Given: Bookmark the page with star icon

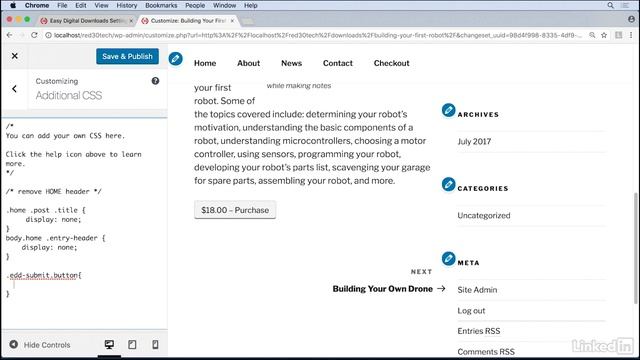Looking at the screenshot, I should pyautogui.click(x=604, y=35).
